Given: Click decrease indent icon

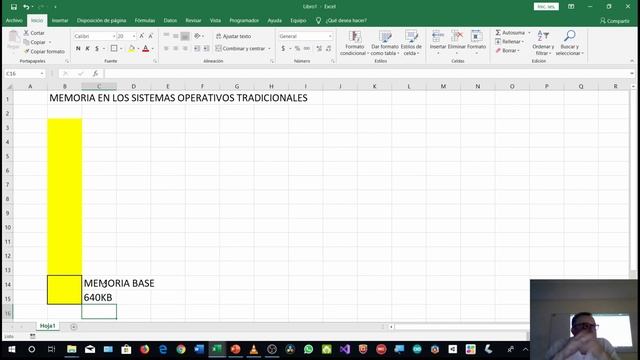Looking at the screenshot, I should (197, 49).
